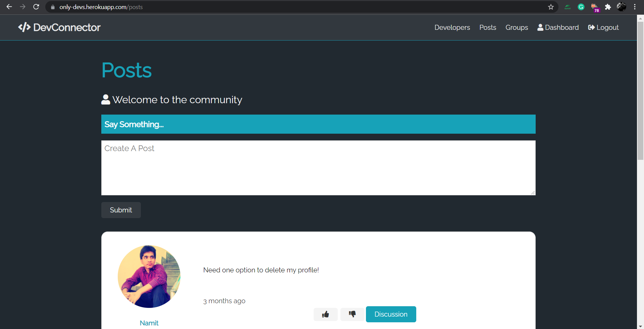Like Namit's post with thumbs up

[x=325, y=314]
